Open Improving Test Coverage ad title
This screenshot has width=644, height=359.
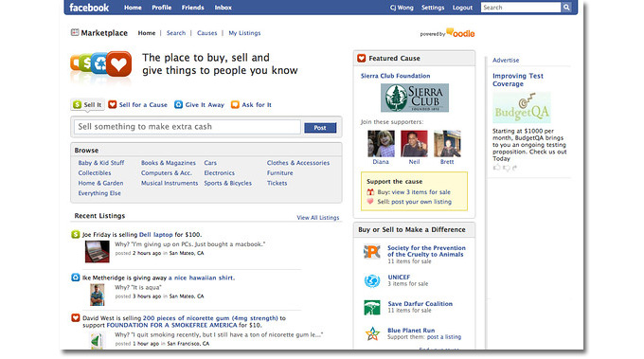tap(518, 80)
